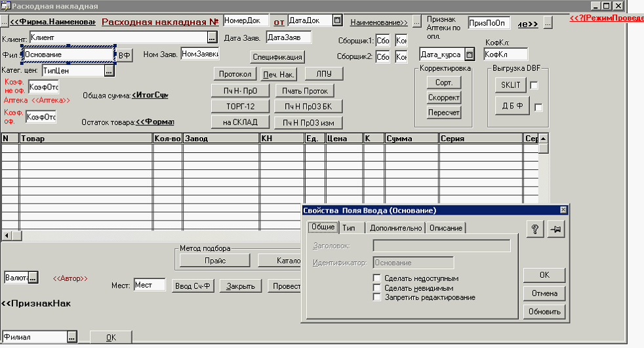This screenshot has width=644, height=348.
Task: Click the Пересчет button
Action: point(444,112)
